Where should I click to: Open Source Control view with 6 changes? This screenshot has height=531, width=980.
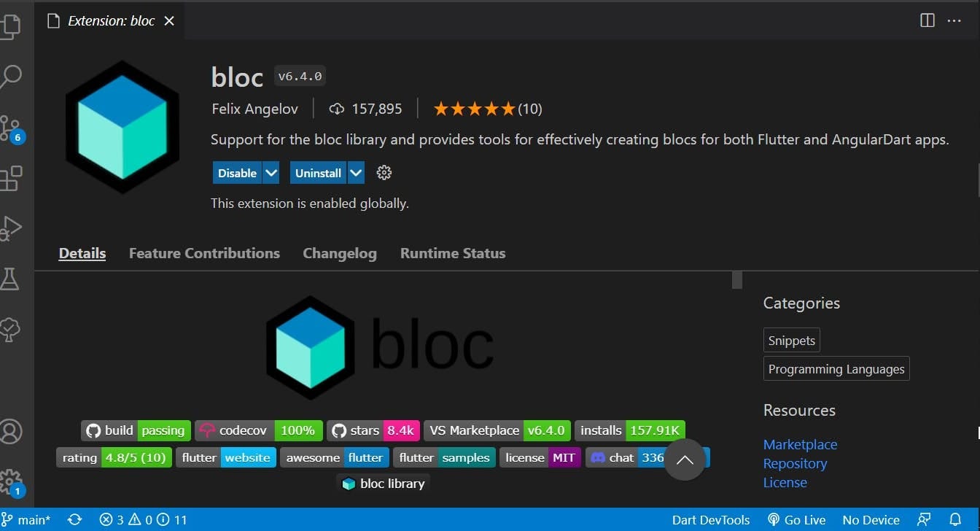12,128
